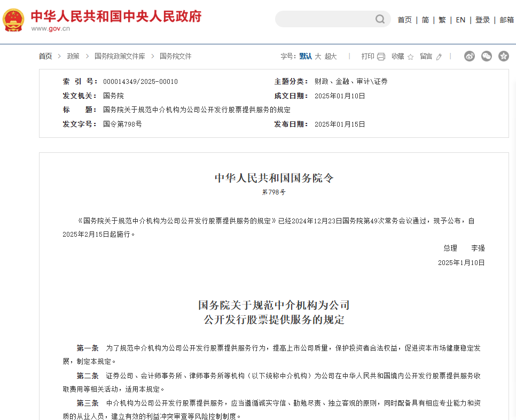The height and width of the screenshot is (420, 516).
Task: Click the signing date 2025年1月10日
Action: tap(461, 263)
